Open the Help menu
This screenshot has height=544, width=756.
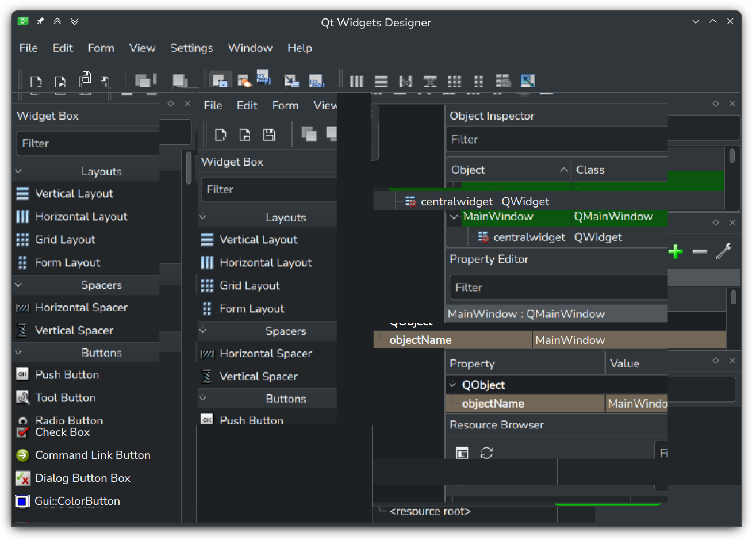coord(300,48)
